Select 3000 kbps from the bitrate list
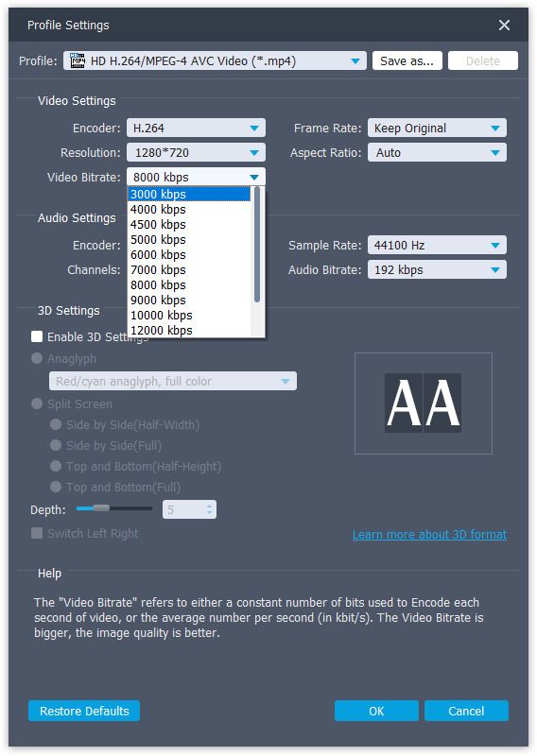The height and width of the screenshot is (756, 537). pos(189,195)
